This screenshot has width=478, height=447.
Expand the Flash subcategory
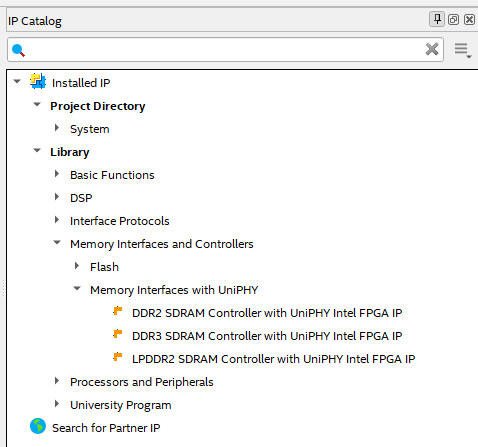[x=77, y=266]
